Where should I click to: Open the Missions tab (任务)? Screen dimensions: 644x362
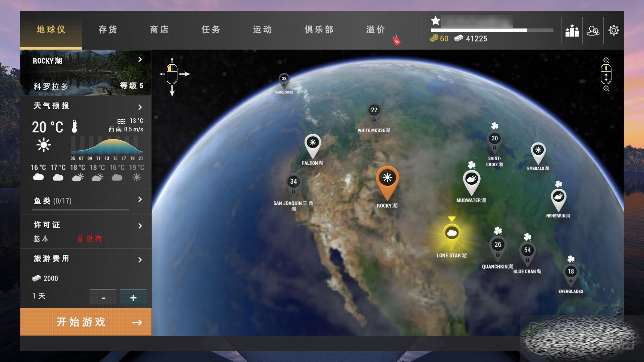211,30
